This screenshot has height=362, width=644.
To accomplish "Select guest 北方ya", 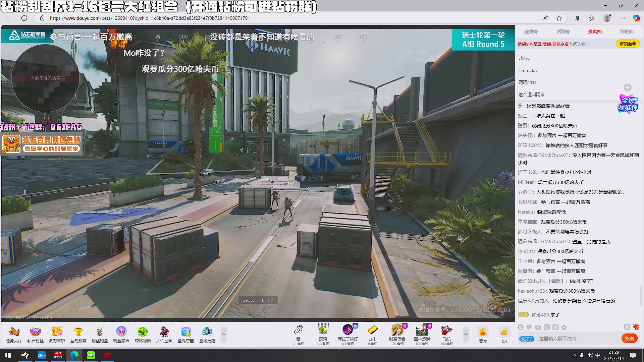I will [525, 58].
